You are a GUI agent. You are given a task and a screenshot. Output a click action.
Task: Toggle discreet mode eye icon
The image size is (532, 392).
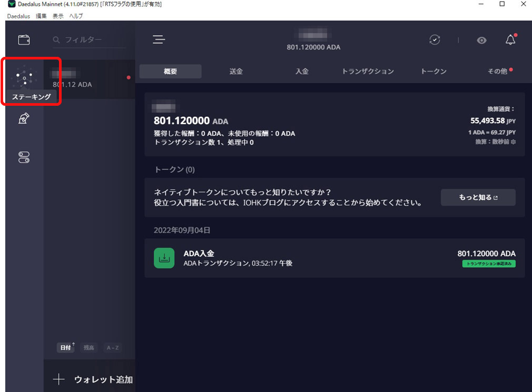(481, 41)
